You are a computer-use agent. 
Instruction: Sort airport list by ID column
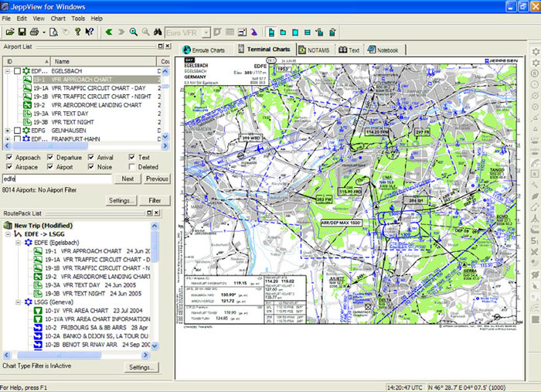(26, 61)
